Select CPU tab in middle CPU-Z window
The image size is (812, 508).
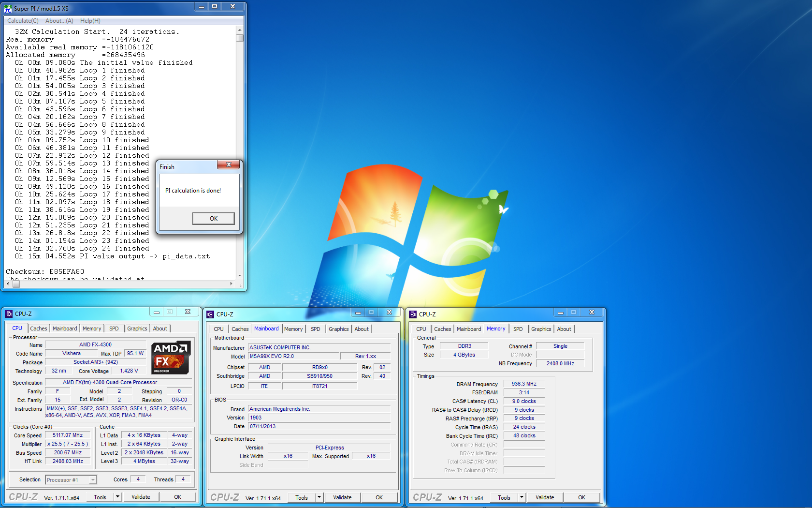[219, 329]
